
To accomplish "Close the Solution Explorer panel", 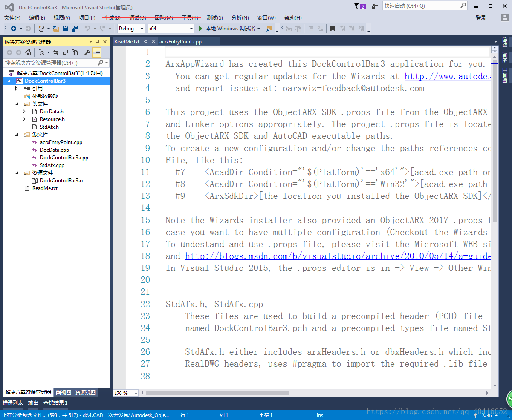I will tap(105, 42).
